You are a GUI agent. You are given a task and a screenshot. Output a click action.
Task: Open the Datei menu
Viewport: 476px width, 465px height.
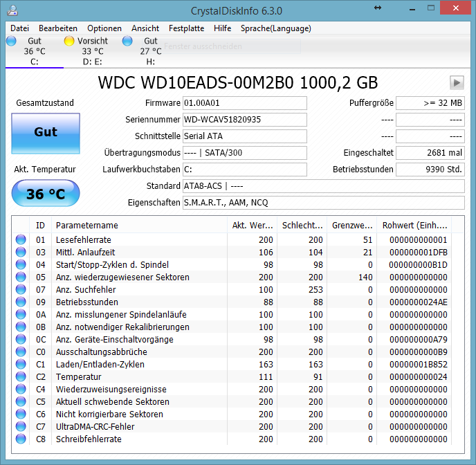click(19, 28)
